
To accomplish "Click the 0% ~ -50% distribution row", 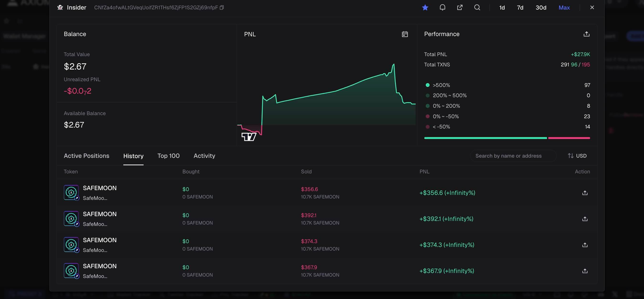I will [x=508, y=116].
